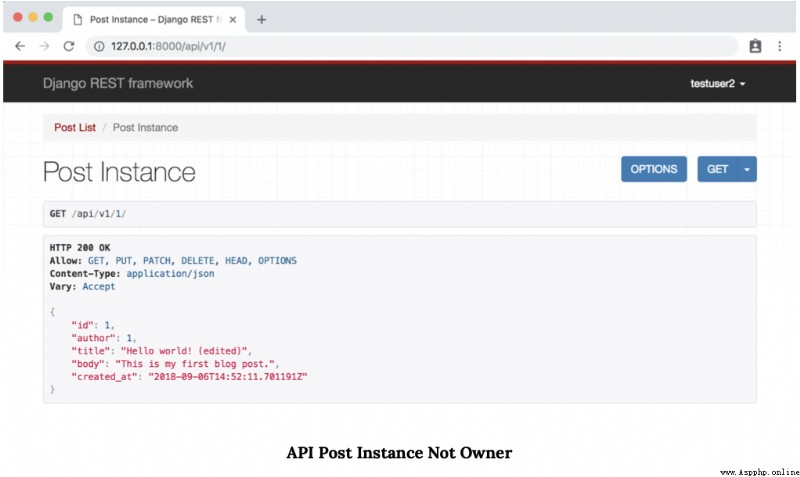Click the Content-Type application/json value
This screenshot has height=477, width=800.
click(x=170, y=273)
